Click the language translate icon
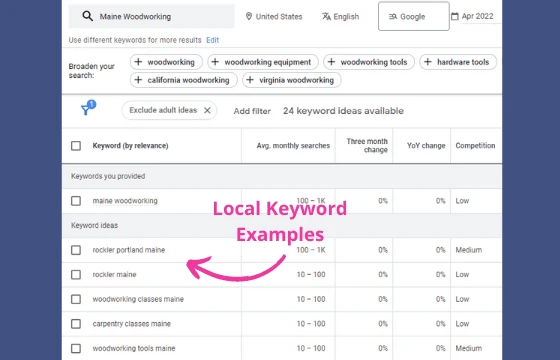Screen dimensions: 560x360 (326, 16)
